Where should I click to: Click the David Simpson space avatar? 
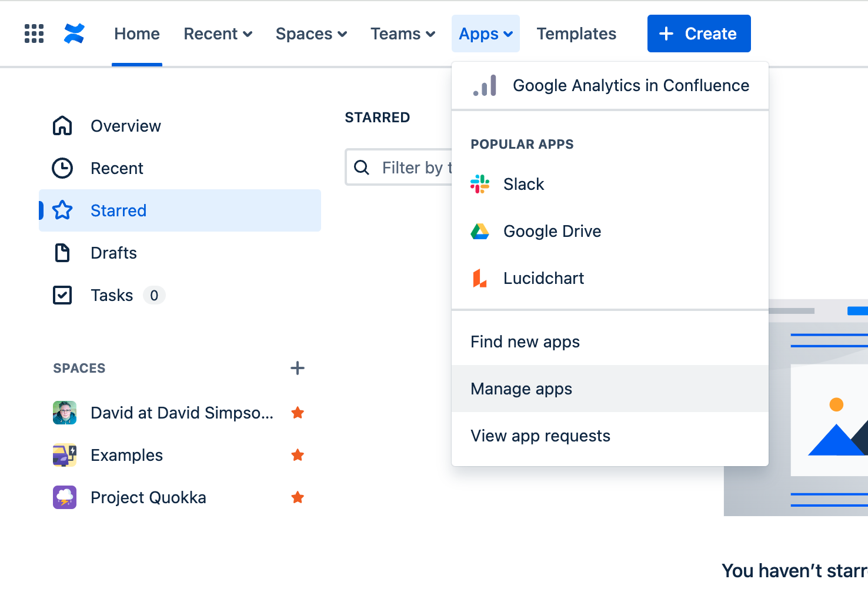65,413
